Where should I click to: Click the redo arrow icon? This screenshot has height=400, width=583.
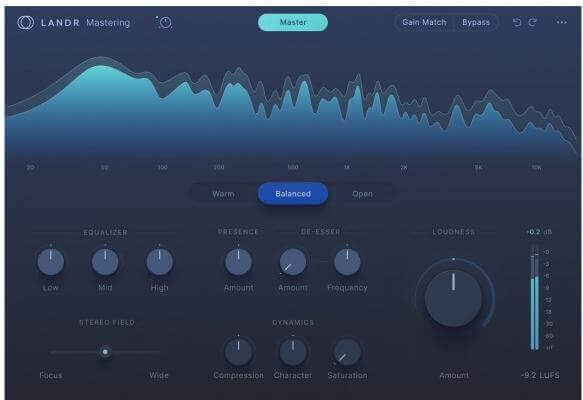click(532, 22)
